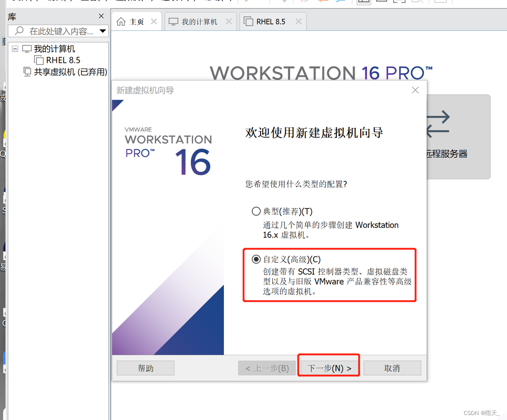
Task: Switch to the 主页 tab
Action: (x=136, y=22)
